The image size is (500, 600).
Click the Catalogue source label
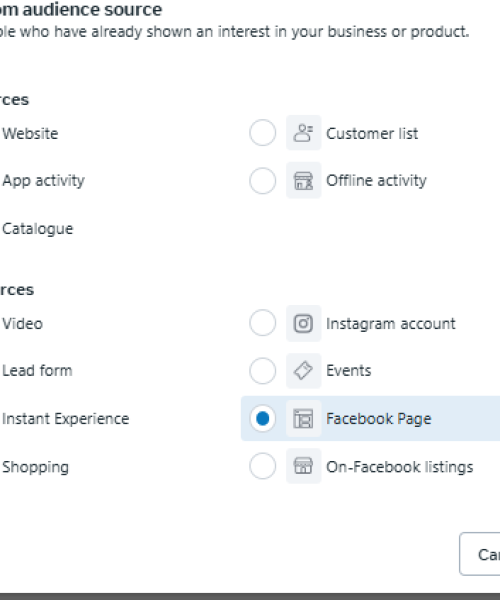[37, 229]
